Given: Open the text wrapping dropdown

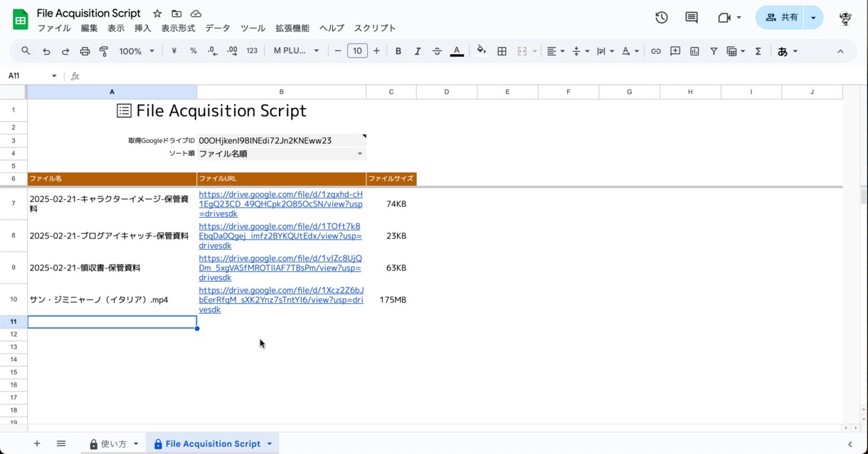Looking at the screenshot, I should point(605,51).
